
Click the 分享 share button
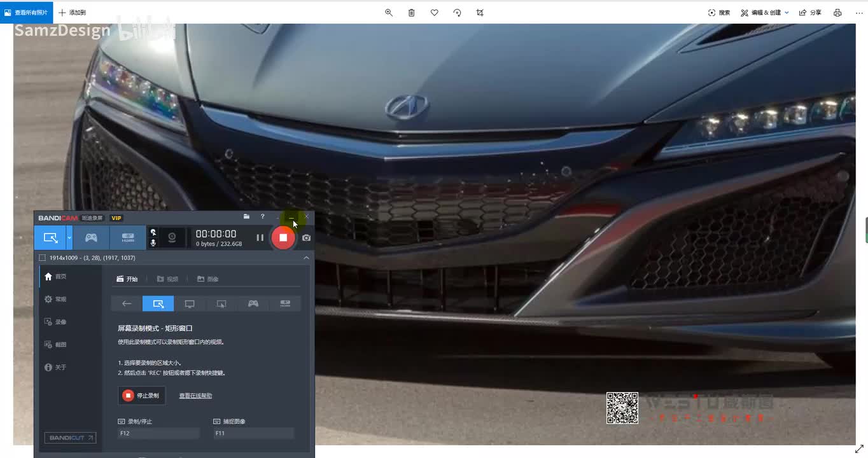coord(810,13)
